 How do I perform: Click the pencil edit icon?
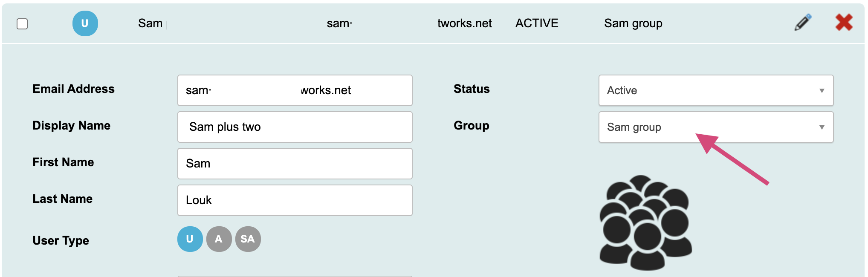coord(803,23)
